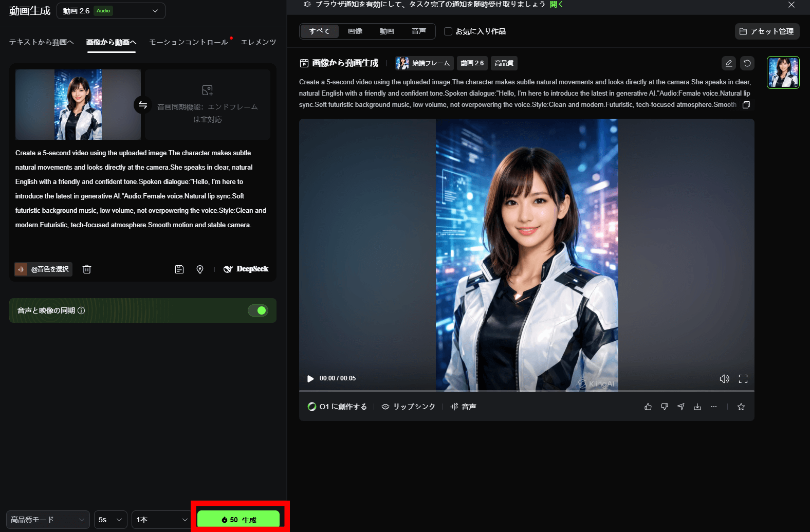810x532 pixels.
Task: Click the 50 生成 generate button
Action: [x=238, y=520]
